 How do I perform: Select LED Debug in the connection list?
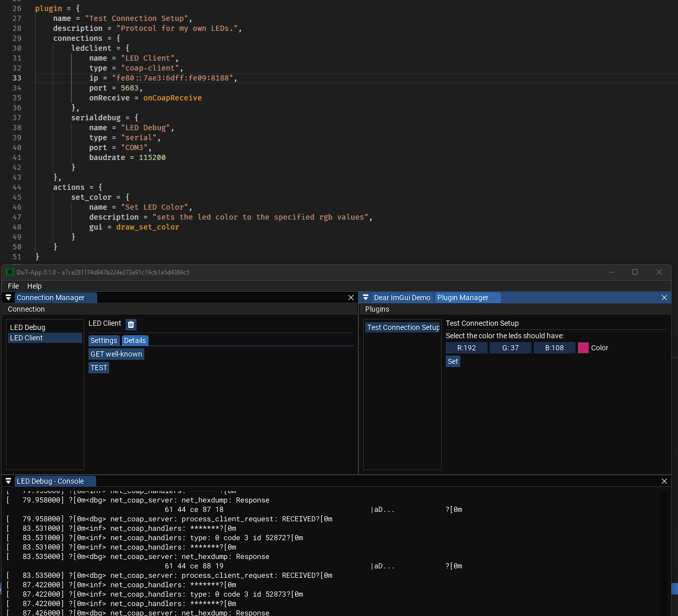click(x=45, y=327)
